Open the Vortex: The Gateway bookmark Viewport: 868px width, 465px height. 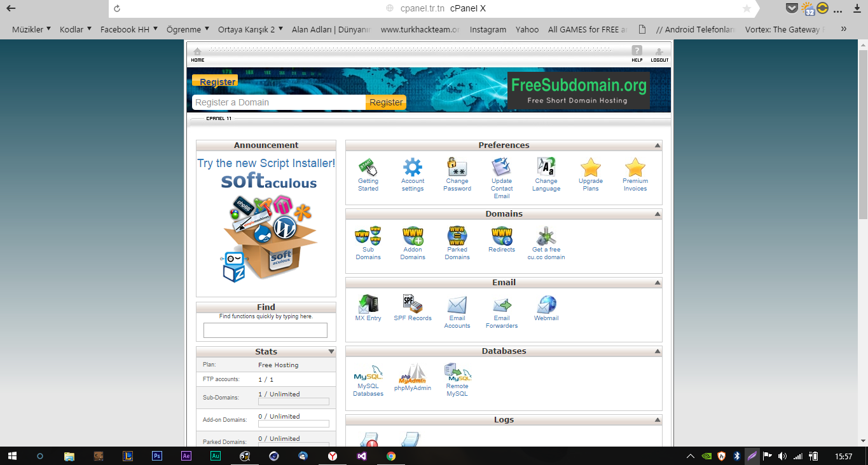click(x=786, y=29)
